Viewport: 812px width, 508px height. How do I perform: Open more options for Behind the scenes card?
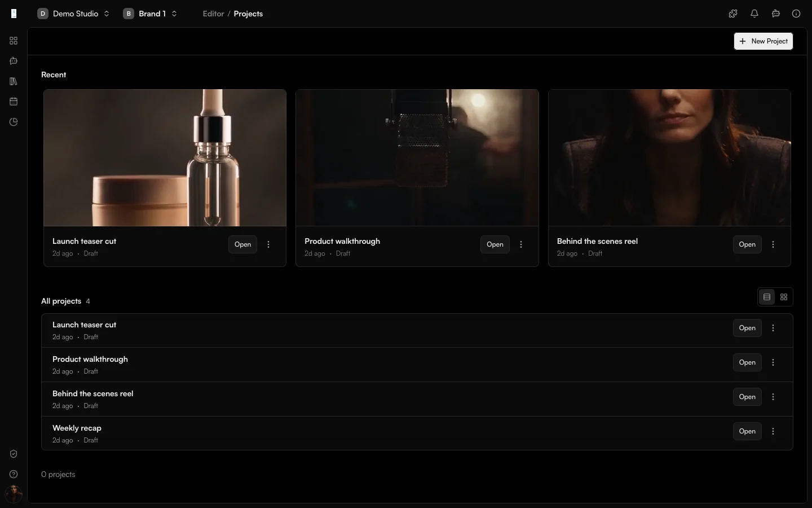773,244
